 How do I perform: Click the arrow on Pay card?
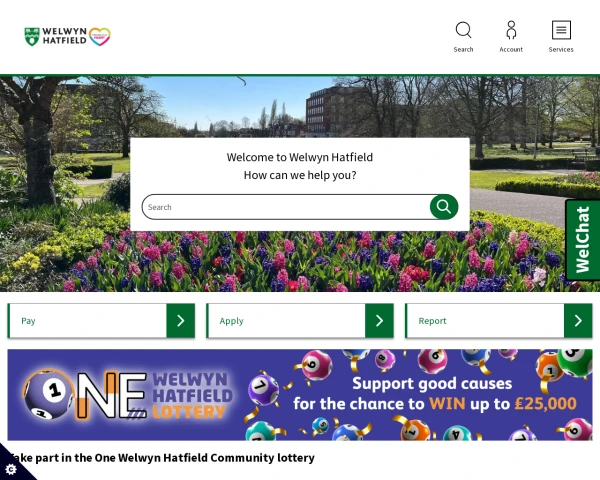tap(181, 321)
